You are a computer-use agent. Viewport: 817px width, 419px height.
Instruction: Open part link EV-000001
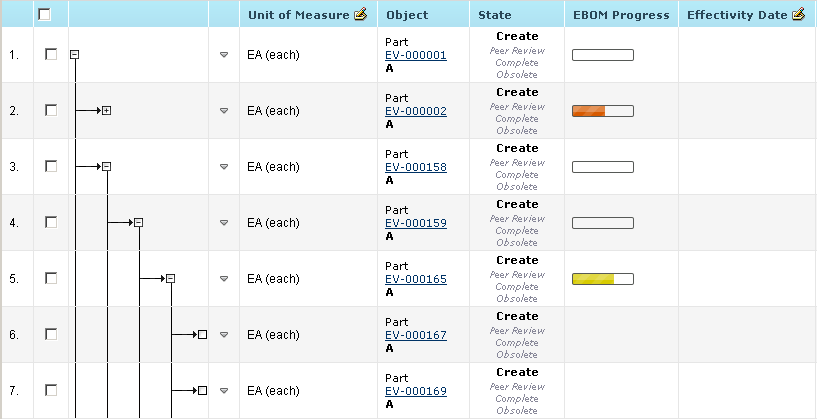pyautogui.click(x=415, y=56)
